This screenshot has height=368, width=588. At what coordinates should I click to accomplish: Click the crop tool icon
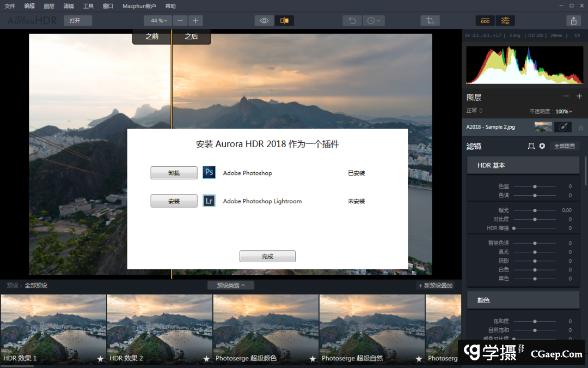point(430,21)
